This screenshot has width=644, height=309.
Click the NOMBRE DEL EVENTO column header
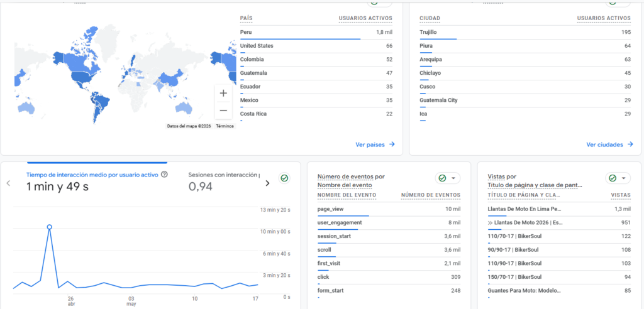347,195
